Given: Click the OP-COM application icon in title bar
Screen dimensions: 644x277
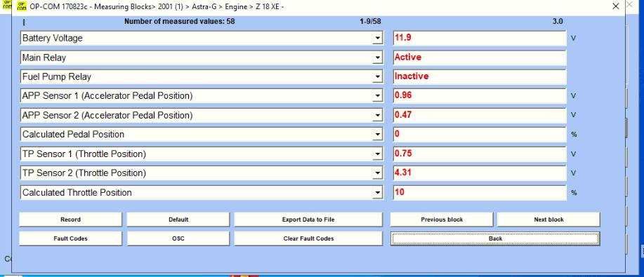Looking at the screenshot, I should click(21, 6).
